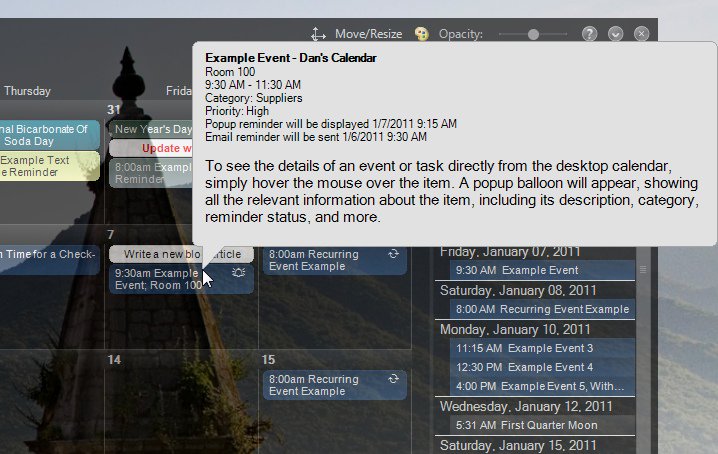The height and width of the screenshot is (454, 718).
Task: Click day number 14
Action: click(114, 360)
